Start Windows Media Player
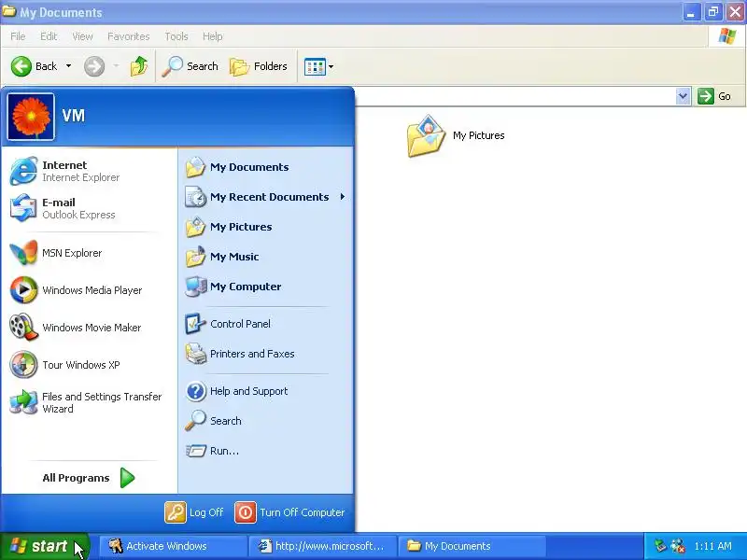This screenshot has height=560, width=747. [x=89, y=290]
